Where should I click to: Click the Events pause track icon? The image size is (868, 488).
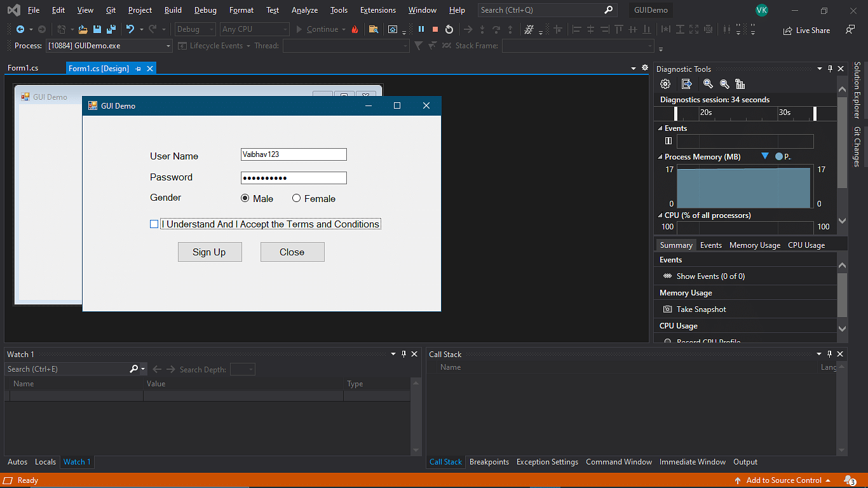(668, 141)
